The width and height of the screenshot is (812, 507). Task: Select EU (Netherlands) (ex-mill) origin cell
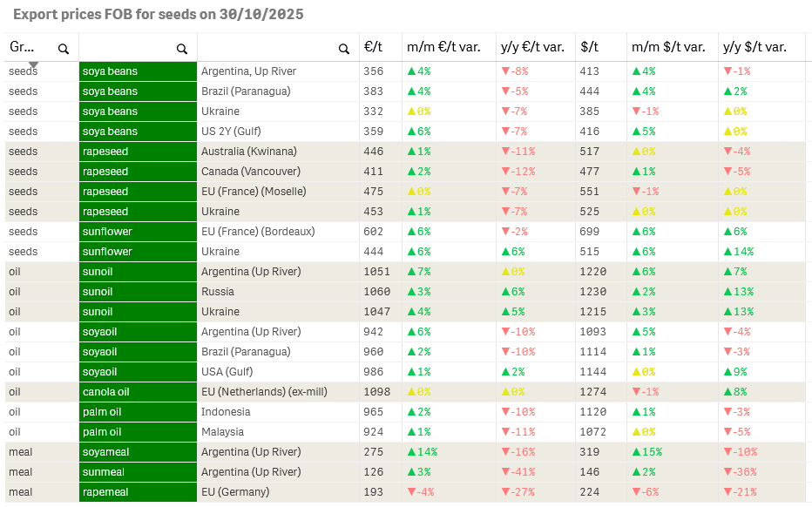[x=264, y=392]
